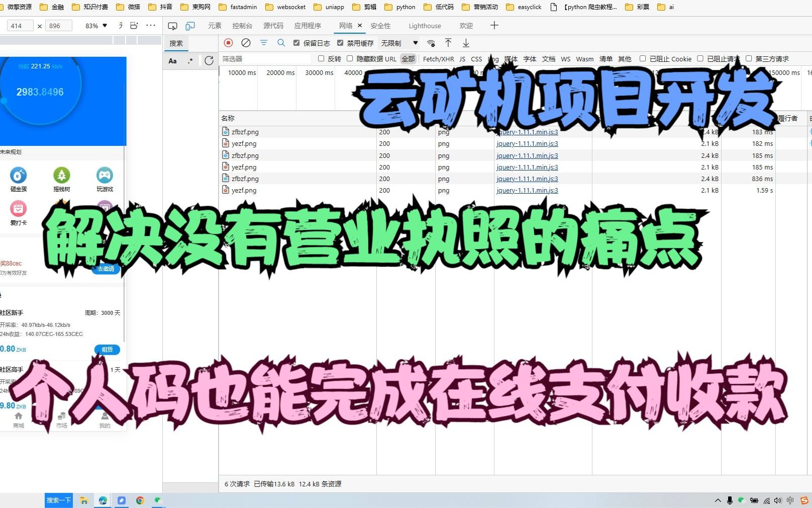Screen dimensions: 812x508
Task: Switch to the 安全性 tab
Action: pos(380,26)
